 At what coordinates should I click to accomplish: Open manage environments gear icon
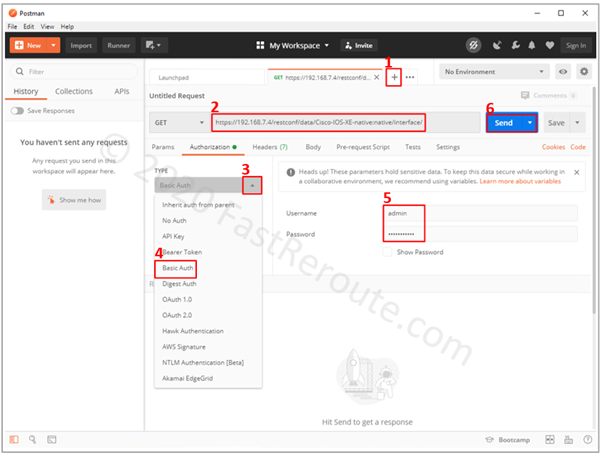click(584, 72)
